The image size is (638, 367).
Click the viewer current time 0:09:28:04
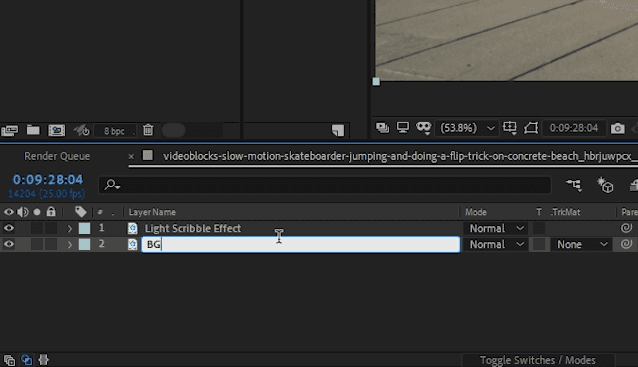click(x=574, y=128)
